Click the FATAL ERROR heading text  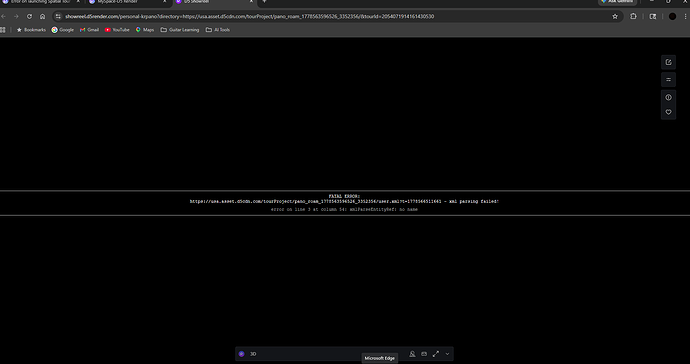[344, 196]
